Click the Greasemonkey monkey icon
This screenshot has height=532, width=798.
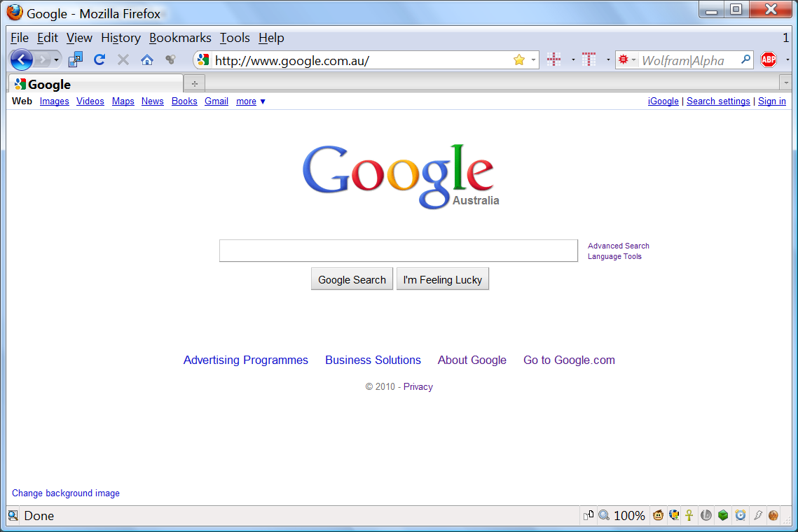point(658,516)
